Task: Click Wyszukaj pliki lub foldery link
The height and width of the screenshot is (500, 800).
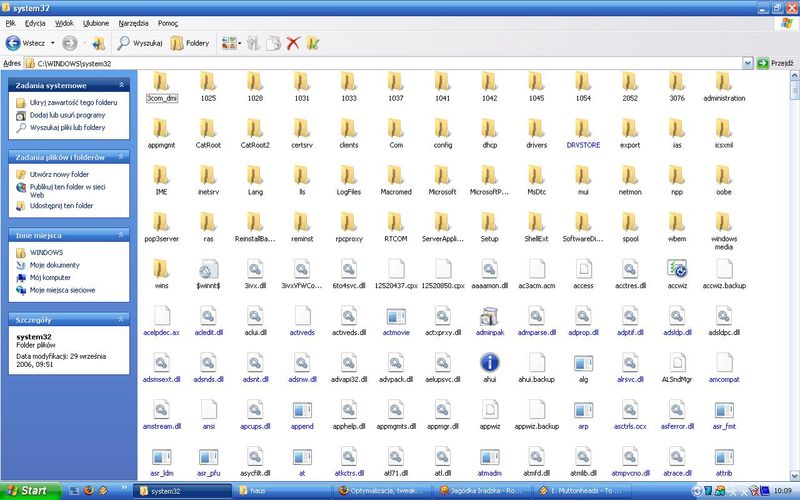Action: pos(67,128)
